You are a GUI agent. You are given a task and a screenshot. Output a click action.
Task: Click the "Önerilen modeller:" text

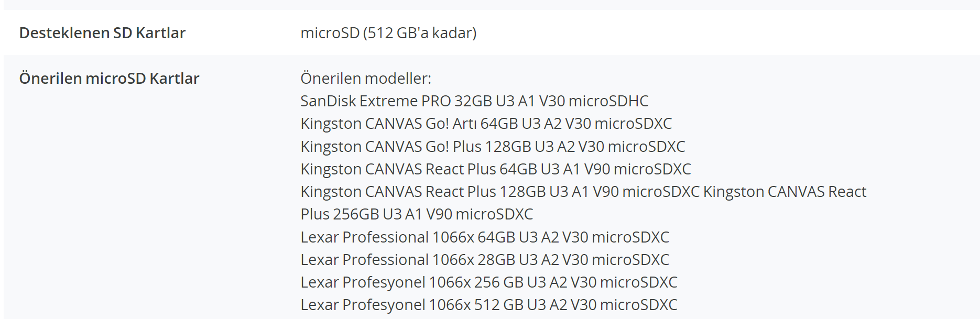pos(365,79)
